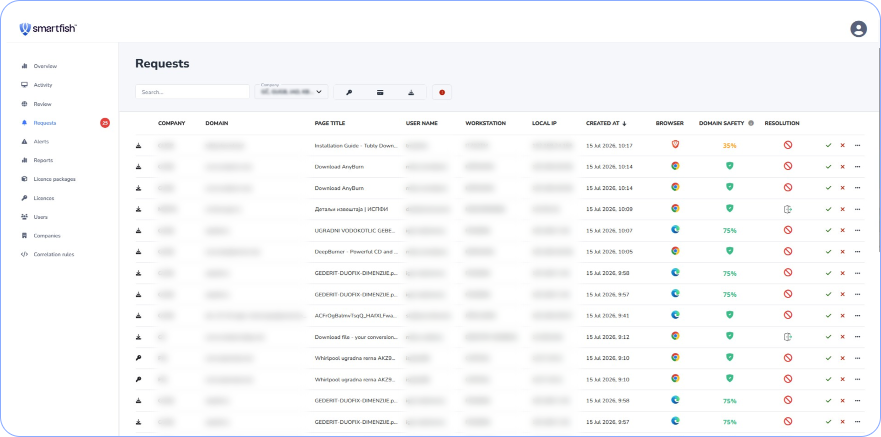The image size is (881, 437).
Task: Click download type icon of Installation Guide row
Action: (x=138, y=145)
